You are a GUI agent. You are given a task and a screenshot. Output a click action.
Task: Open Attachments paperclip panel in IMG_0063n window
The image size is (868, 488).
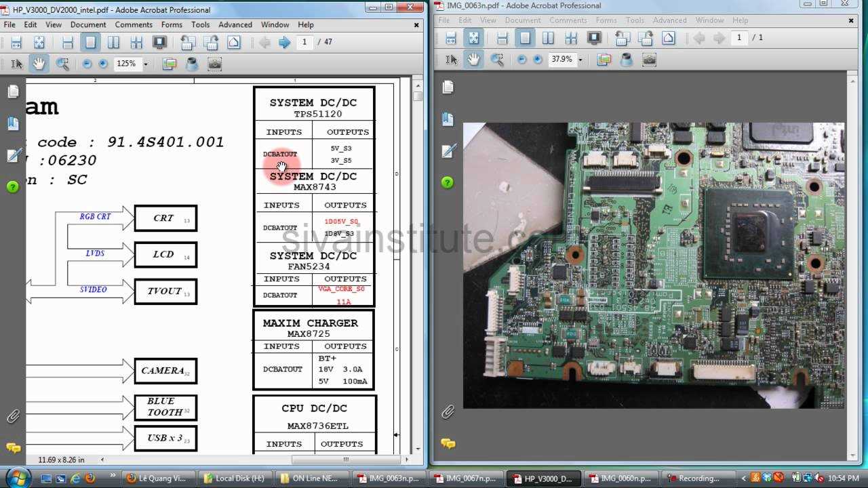coord(448,411)
